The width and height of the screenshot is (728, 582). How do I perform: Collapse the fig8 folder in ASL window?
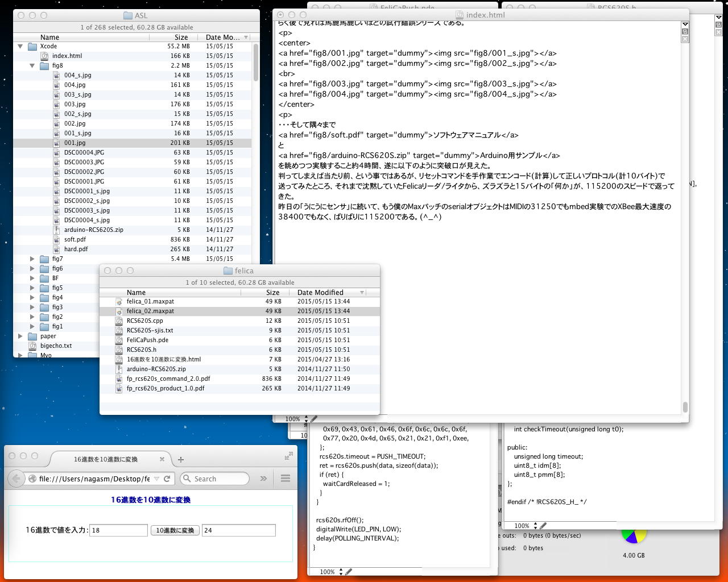(x=32, y=66)
